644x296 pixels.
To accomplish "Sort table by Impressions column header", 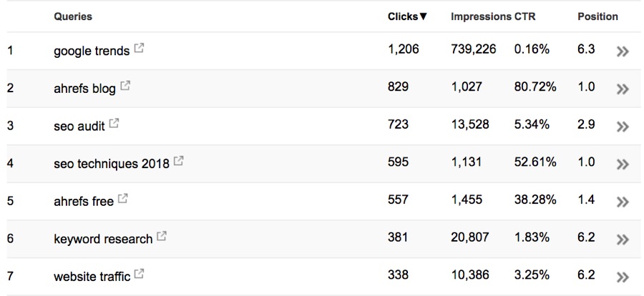I will tap(481, 17).
